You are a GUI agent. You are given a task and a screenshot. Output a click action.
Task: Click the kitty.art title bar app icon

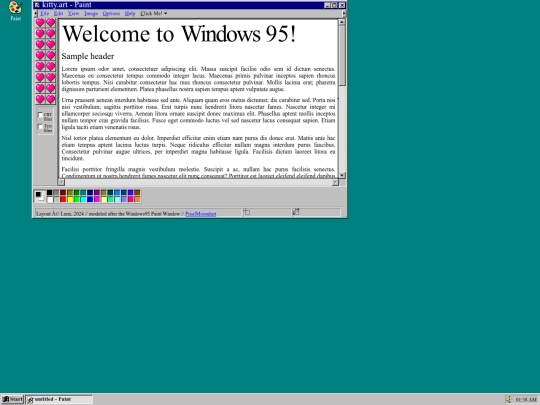[37, 5]
